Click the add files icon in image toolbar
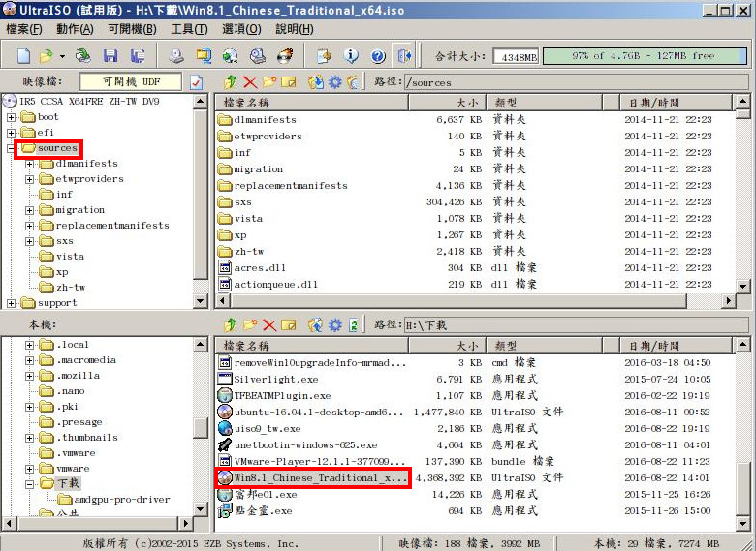 click(316, 82)
